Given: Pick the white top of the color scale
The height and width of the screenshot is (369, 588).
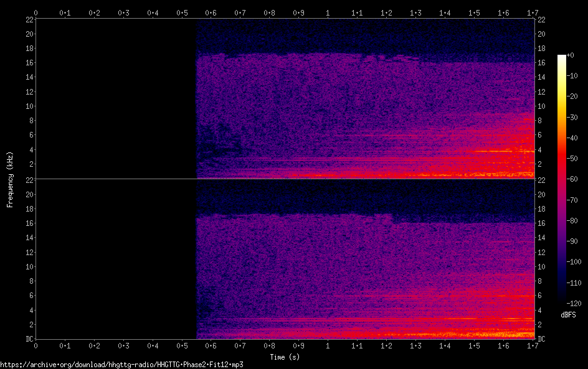Looking at the screenshot, I should (562, 57).
